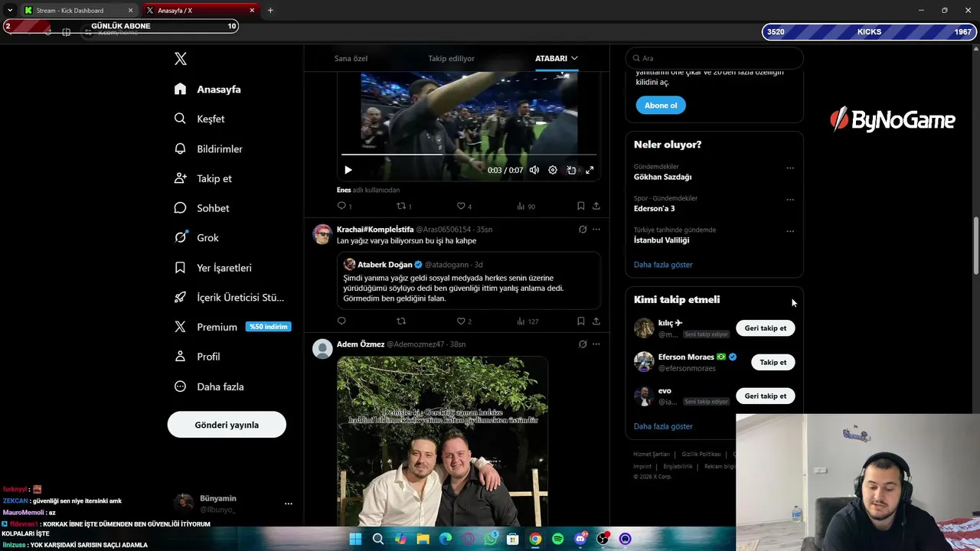980x551 pixels.
Task: Click Gönderi yayınla button
Action: (x=227, y=425)
